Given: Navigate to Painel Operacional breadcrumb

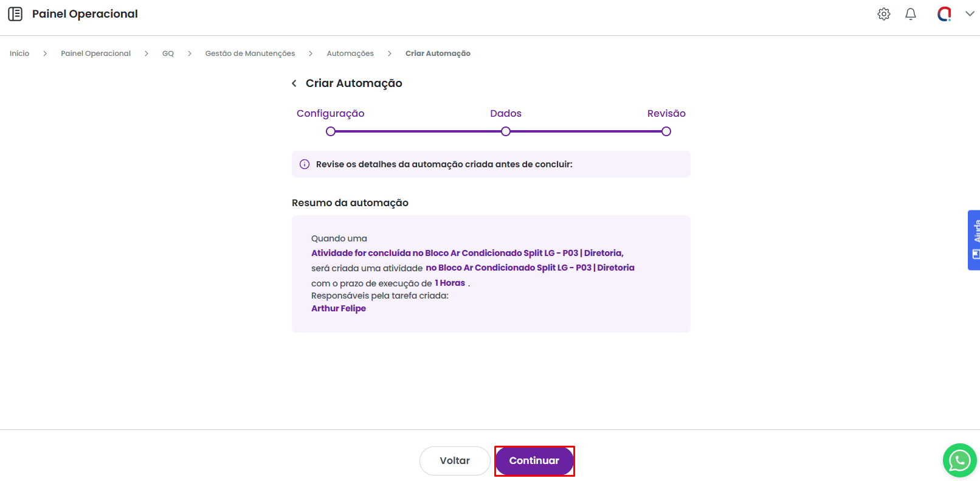Looking at the screenshot, I should coord(95,54).
